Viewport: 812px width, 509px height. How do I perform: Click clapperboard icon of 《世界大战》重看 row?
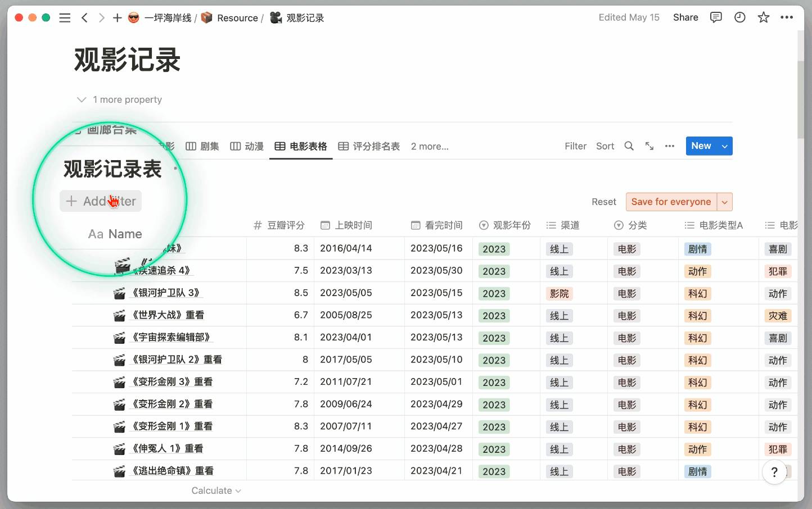pyautogui.click(x=119, y=316)
